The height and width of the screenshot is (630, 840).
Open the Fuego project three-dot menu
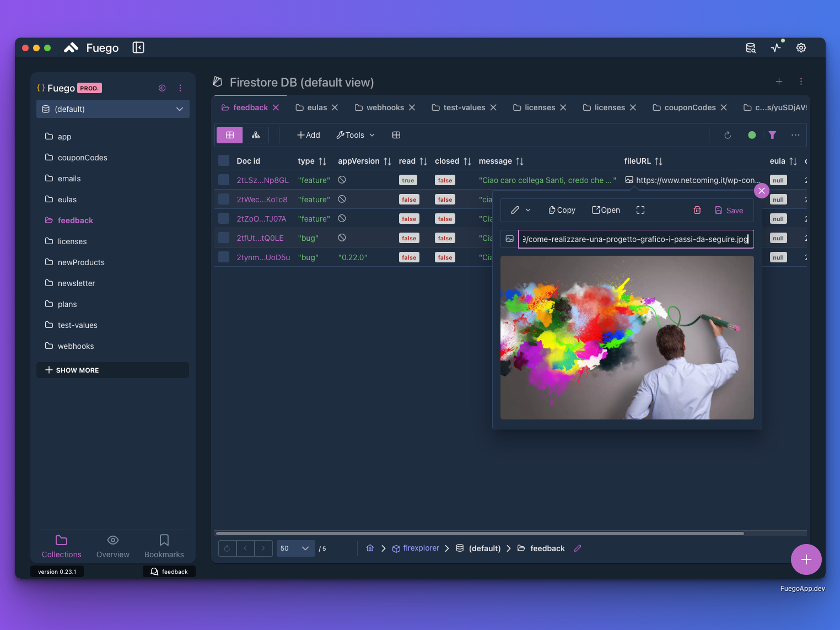click(180, 88)
